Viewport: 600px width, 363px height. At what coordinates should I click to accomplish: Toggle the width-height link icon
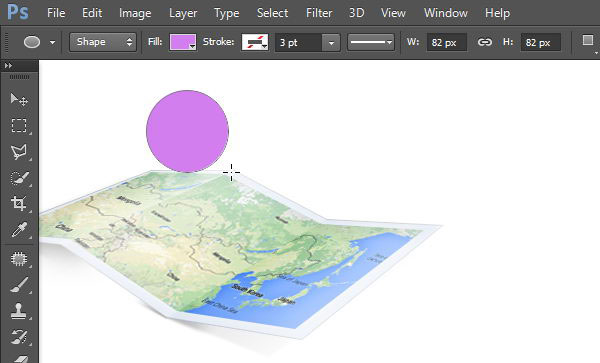(484, 42)
